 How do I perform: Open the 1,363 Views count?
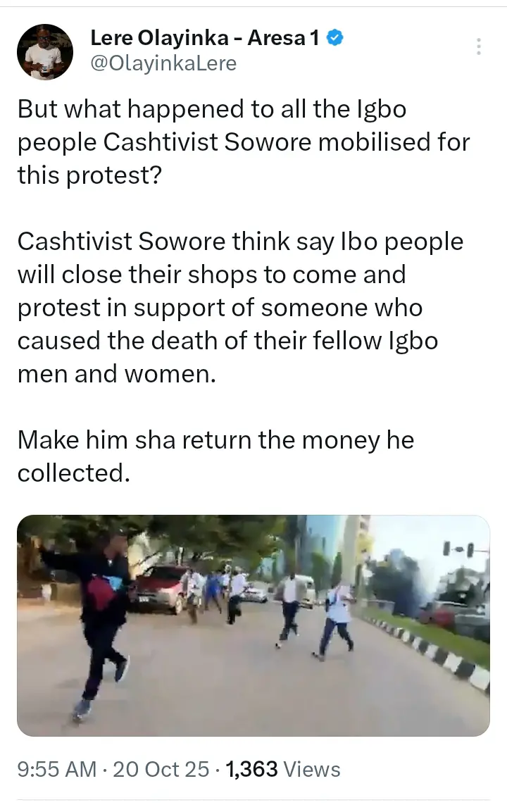(x=283, y=769)
